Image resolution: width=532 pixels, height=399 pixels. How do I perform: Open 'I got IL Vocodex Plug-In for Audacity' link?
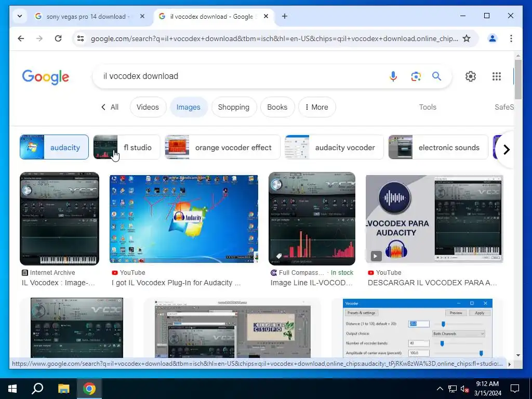point(176,283)
